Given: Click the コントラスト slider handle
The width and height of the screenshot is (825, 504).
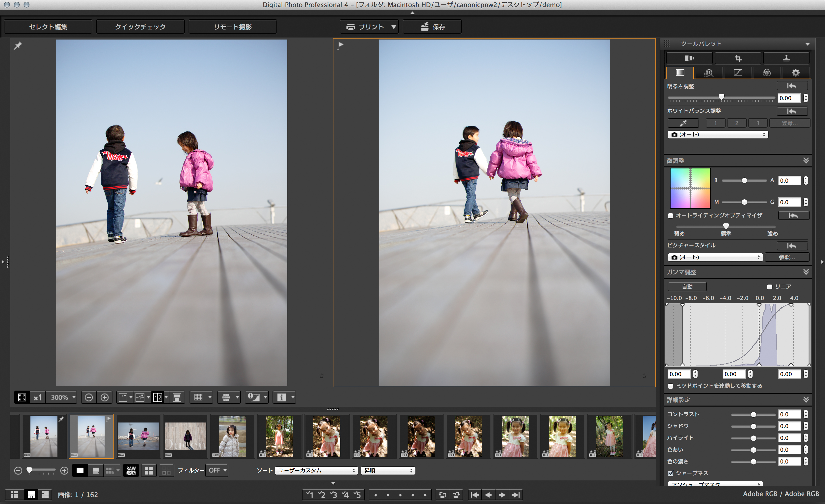Looking at the screenshot, I should pos(753,414).
